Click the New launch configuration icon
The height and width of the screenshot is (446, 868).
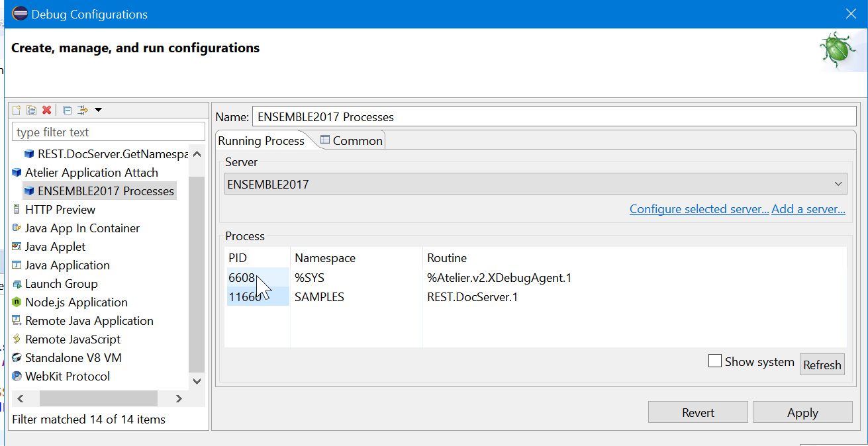tap(17, 110)
